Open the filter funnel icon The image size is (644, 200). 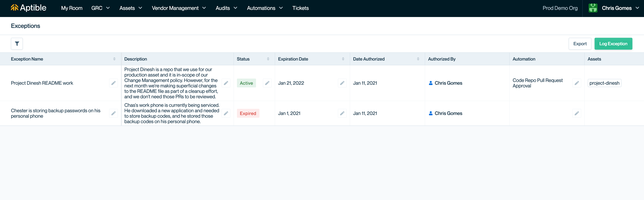point(17,44)
